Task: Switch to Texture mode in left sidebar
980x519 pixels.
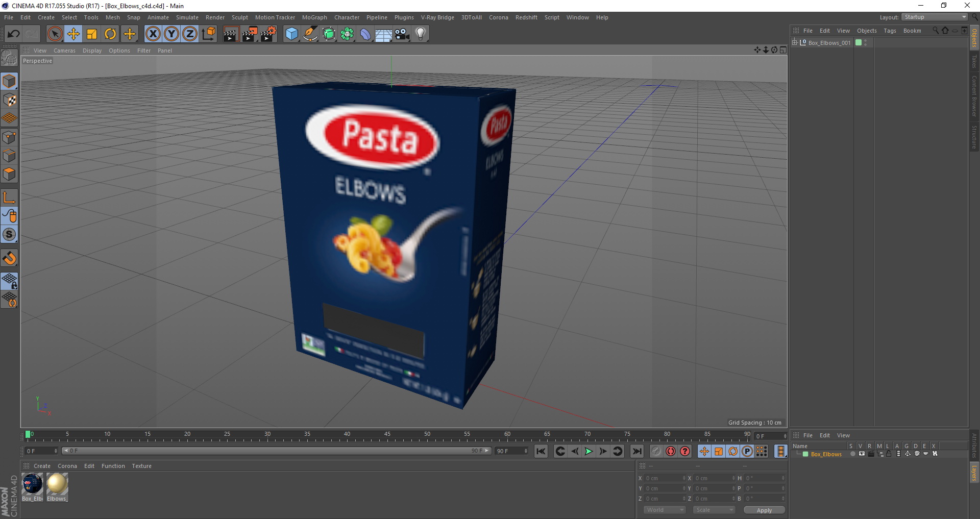Action: click(x=9, y=100)
